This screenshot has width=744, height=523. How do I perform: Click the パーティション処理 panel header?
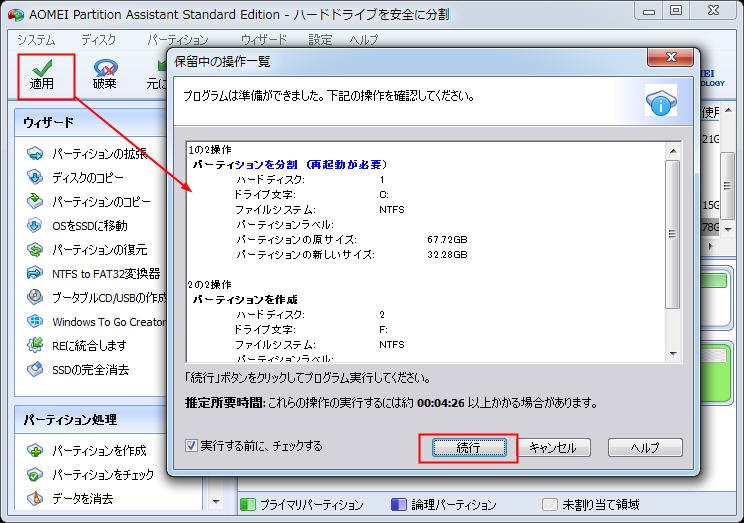click(x=90, y=420)
